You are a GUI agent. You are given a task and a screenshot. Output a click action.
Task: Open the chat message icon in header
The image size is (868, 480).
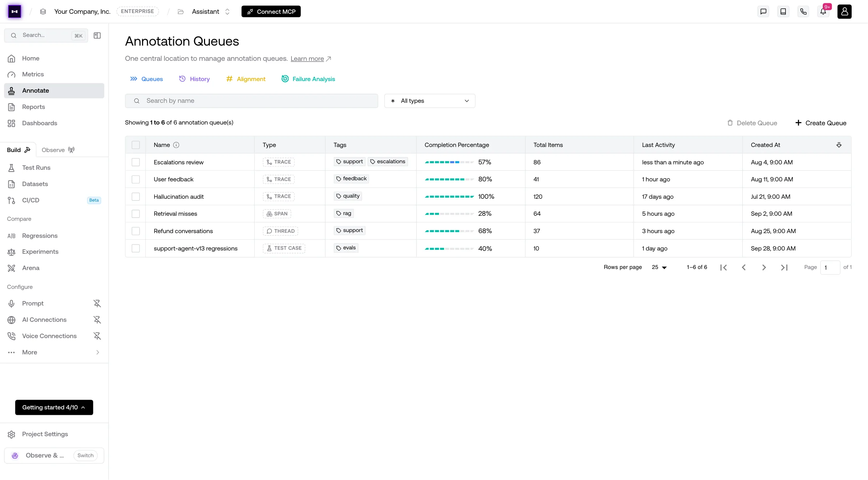763,12
